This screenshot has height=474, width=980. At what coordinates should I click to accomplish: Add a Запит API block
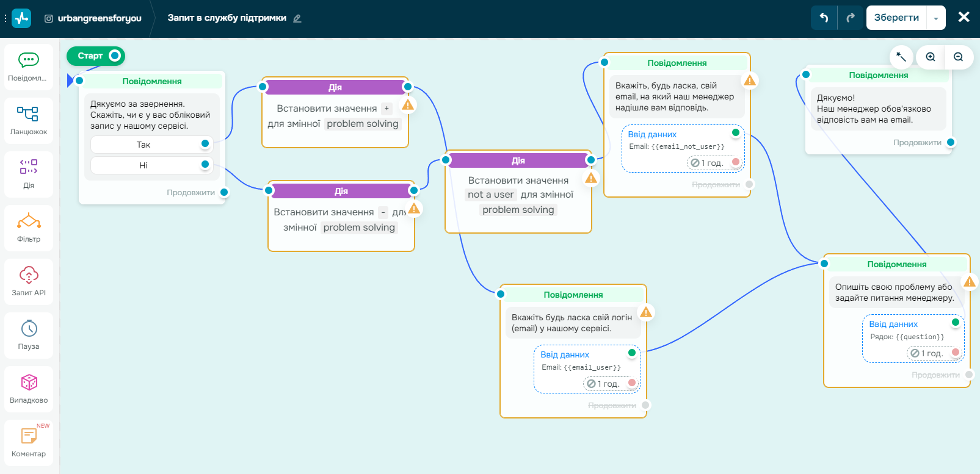(x=28, y=281)
